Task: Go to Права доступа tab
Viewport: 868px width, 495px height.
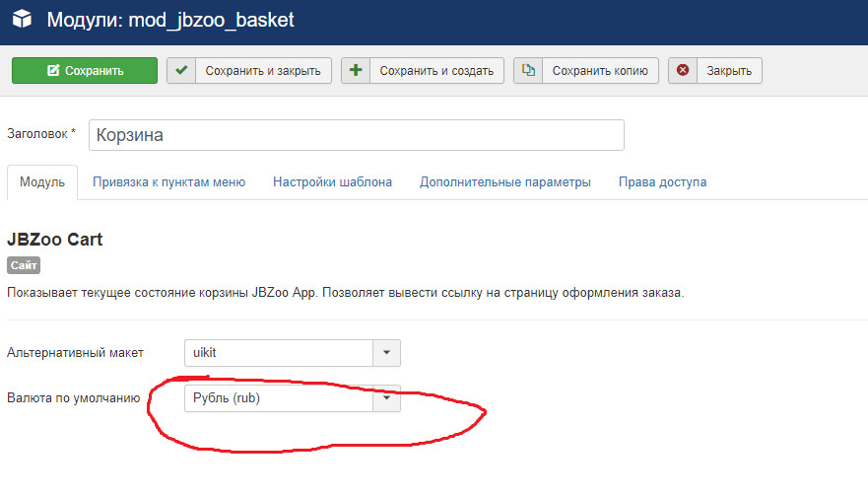Action: coord(662,181)
